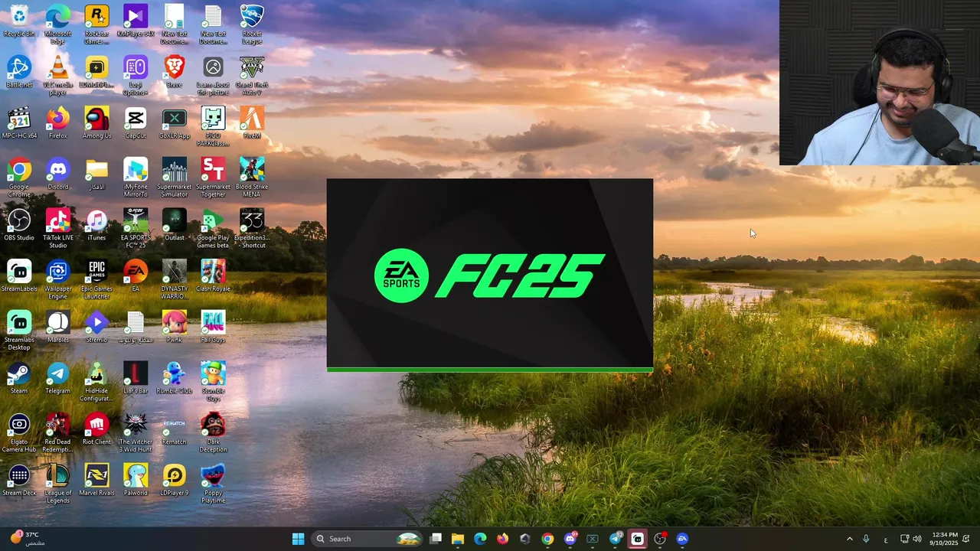The height and width of the screenshot is (551, 980).
Task: Select the Marbles desktop icon
Action: 58,327
